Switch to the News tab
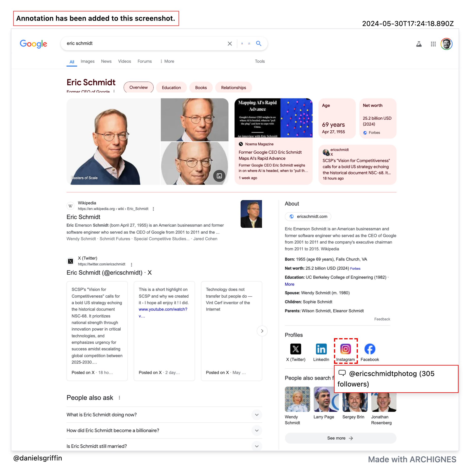Viewport: 470px width, 476px height. [106, 61]
